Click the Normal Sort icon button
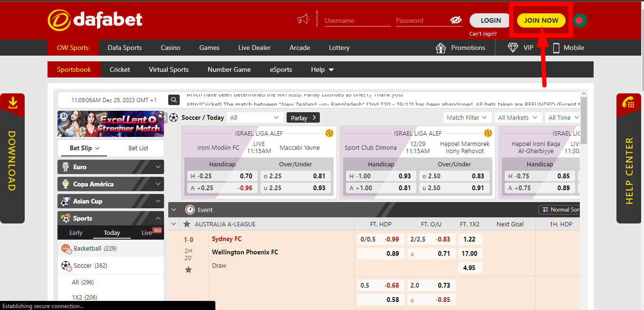This screenshot has width=644, height=310. pos(559,210)
